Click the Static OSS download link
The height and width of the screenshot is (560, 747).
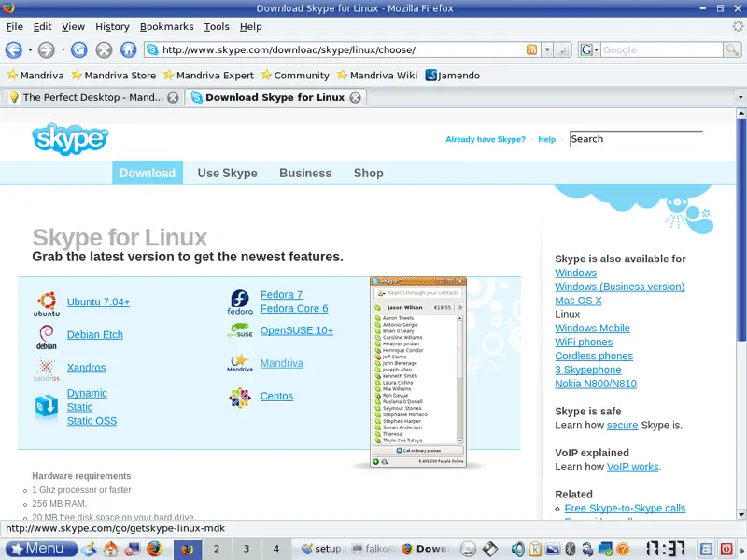pos(92,421)
